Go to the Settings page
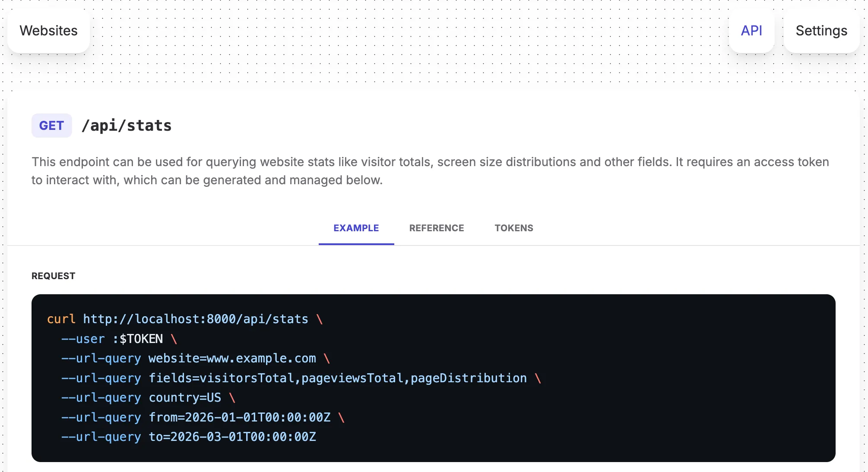The width and height of the screenshot is (868, 472). click(821, 31)
